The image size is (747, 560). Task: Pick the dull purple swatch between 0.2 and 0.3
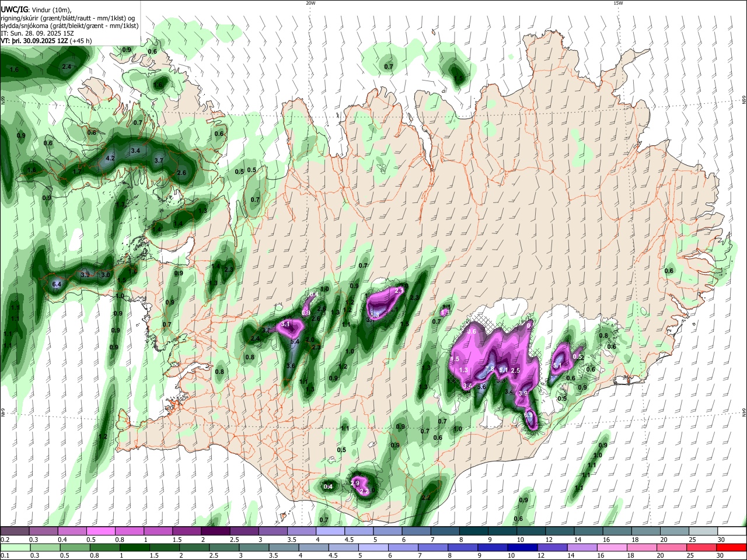click(15, 531)
